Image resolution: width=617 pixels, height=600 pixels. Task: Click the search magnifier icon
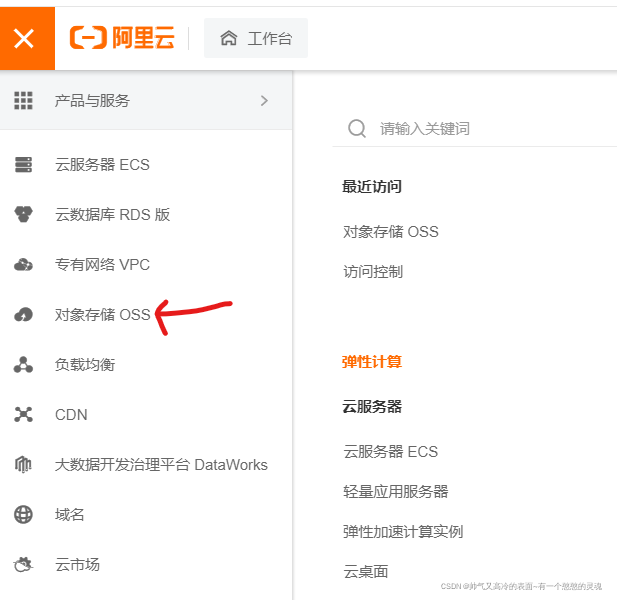pos(357,128)
